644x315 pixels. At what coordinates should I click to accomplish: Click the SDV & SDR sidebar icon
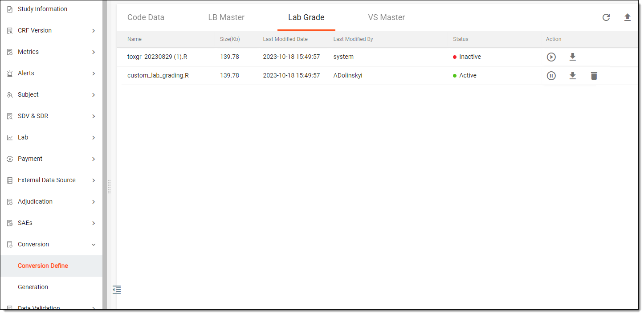coord(10,116)
